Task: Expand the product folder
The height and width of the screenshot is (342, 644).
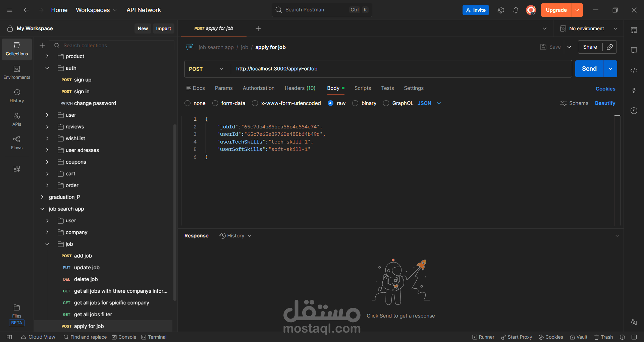Action: [47, 56]
